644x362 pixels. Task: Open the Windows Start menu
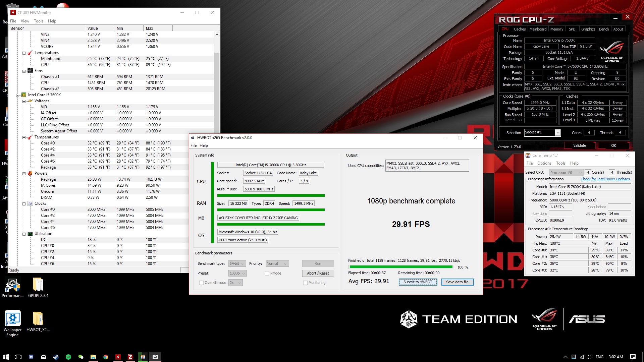click(6, 357)
